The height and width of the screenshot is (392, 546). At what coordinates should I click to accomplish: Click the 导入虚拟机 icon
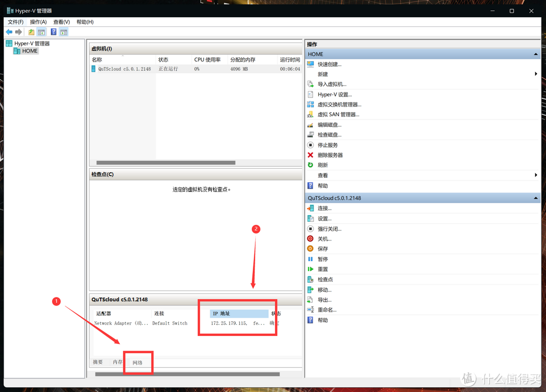310,84
